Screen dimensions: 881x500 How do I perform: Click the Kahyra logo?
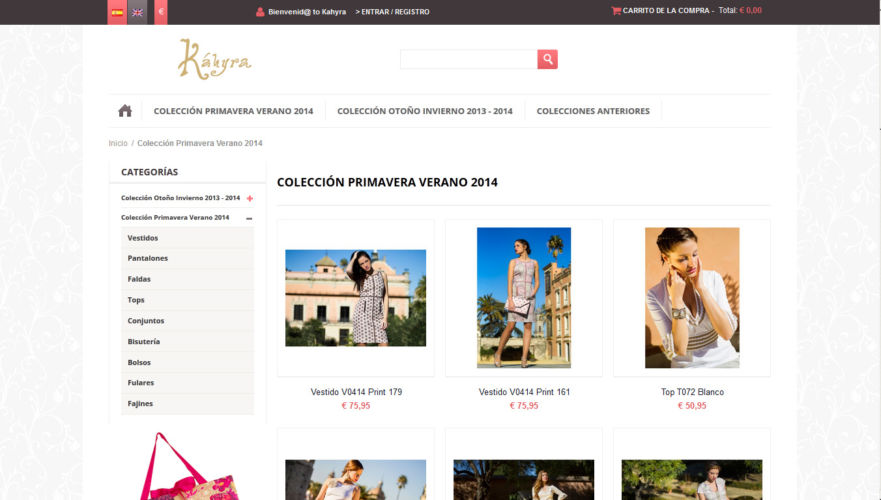(215, 59)
